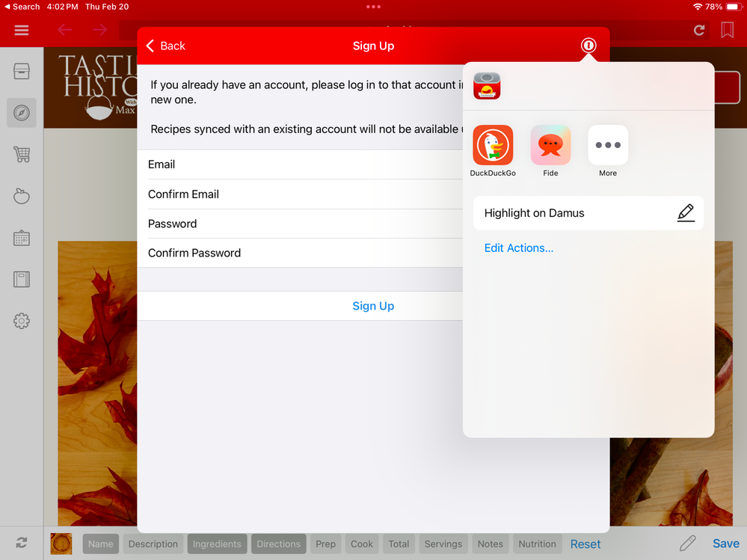Open the grocery cart sidebar icon
Image resolution: width=747 pixels, height=560 pixels.
(22, 155)
